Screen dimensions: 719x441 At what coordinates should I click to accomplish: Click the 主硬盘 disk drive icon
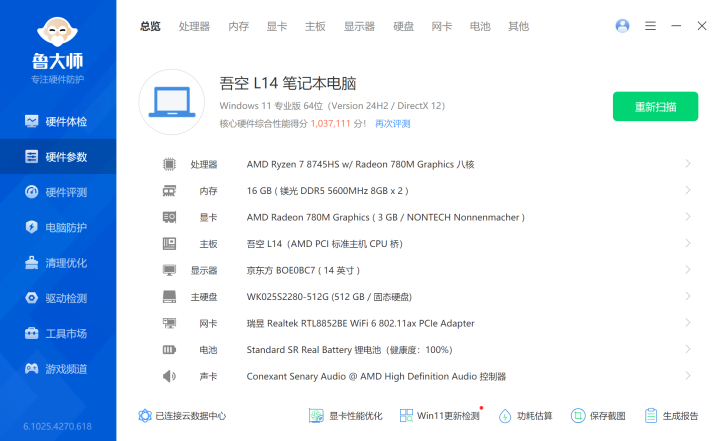169,297
